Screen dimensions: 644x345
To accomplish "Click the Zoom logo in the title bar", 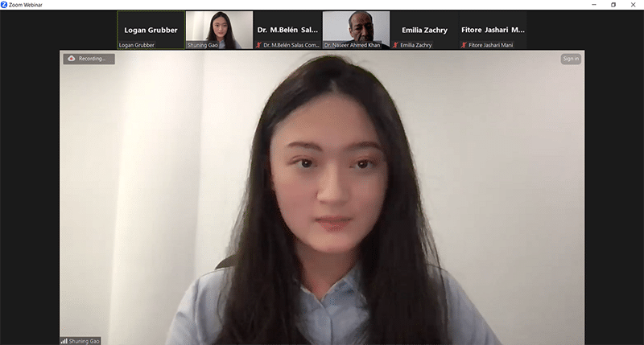I will click(x=5, y=5).
